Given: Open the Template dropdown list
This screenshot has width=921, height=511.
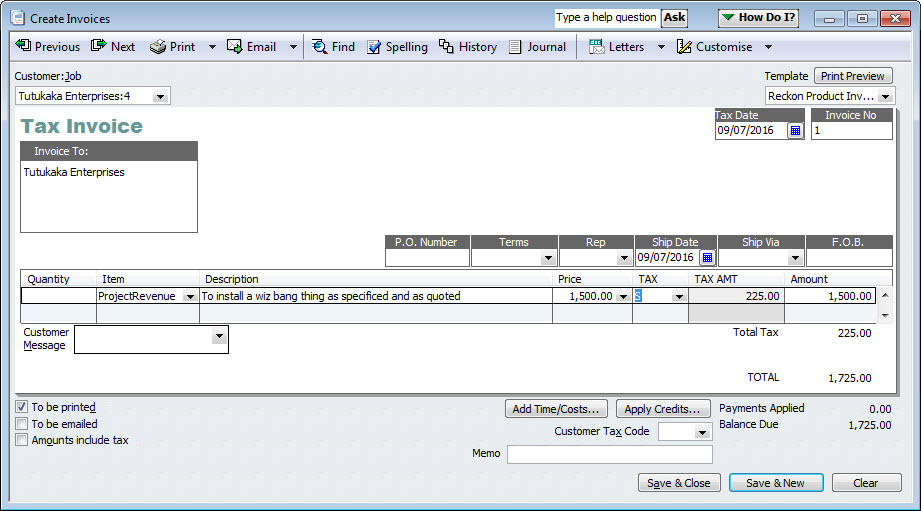Looking at the screenshot, I should 887,96.
